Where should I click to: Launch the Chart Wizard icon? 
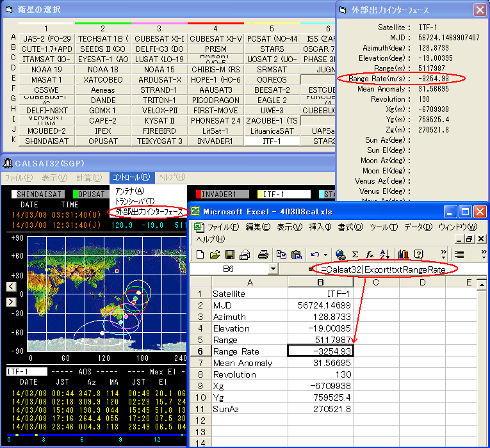click(403, 255)
